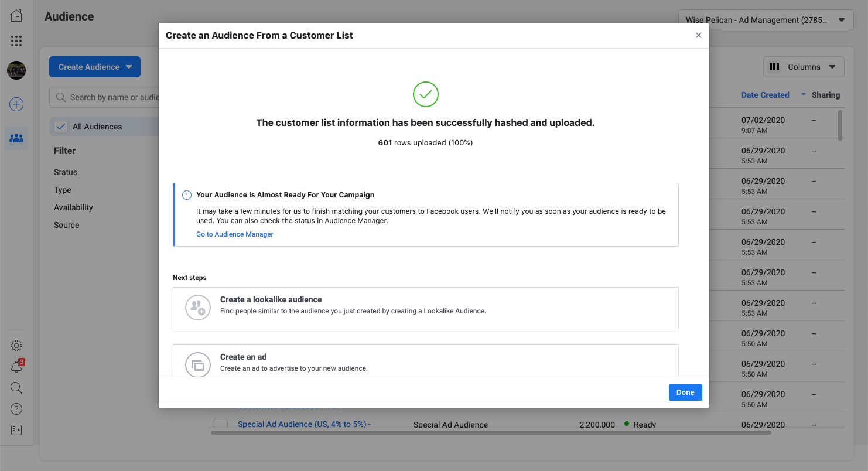Choose Create a lookalike audience
The height and width of the screenshot is (471, 868).
[426, 309]
